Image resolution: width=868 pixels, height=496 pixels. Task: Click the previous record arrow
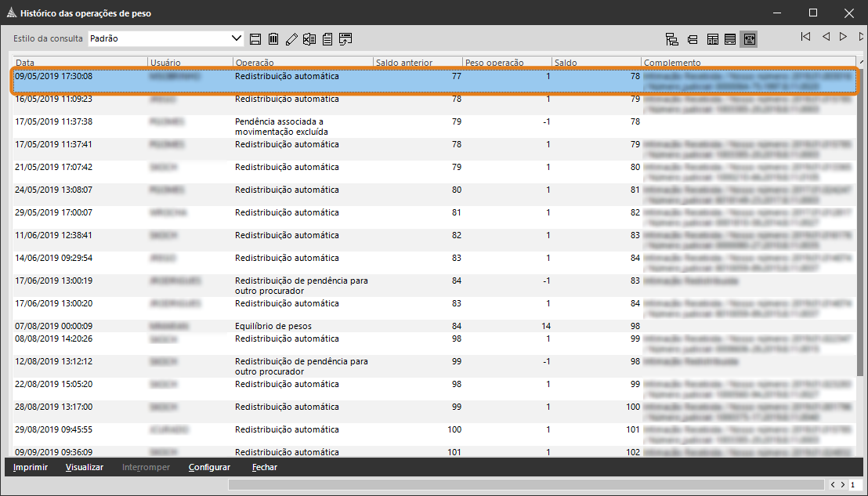coord(826,37)
